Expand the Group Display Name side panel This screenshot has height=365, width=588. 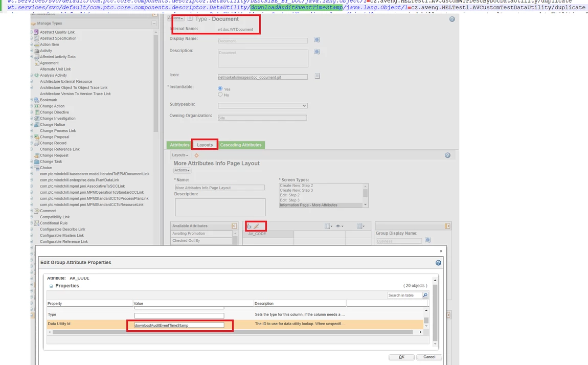[x=447, y=226]
